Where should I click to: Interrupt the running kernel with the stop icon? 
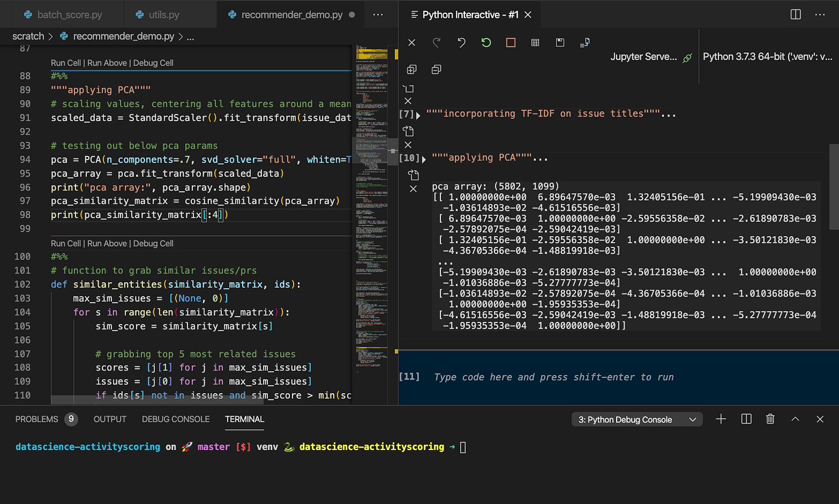[511, 43]
